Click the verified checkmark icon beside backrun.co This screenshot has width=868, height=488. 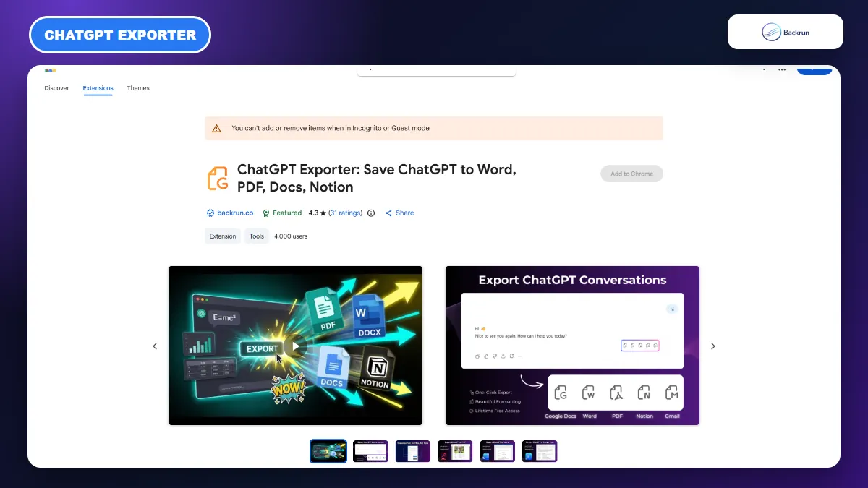210,213
